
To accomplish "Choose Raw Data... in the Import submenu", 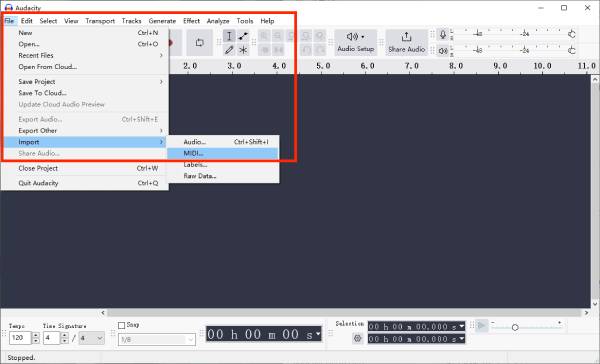I will 223,176.
